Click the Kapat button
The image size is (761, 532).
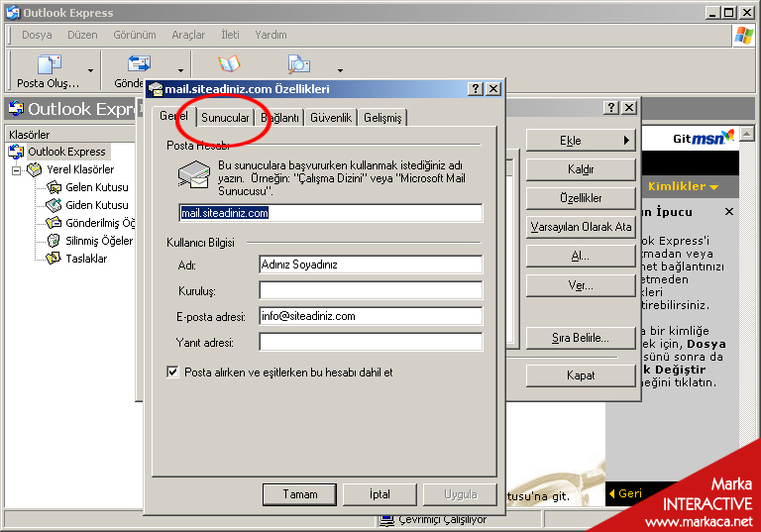click(581, 375)
